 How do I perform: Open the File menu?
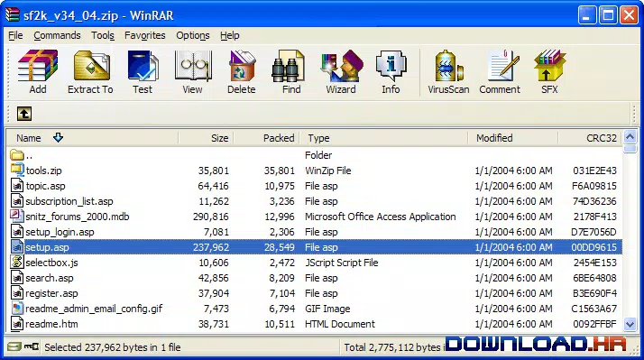click(x=15, y=35)
